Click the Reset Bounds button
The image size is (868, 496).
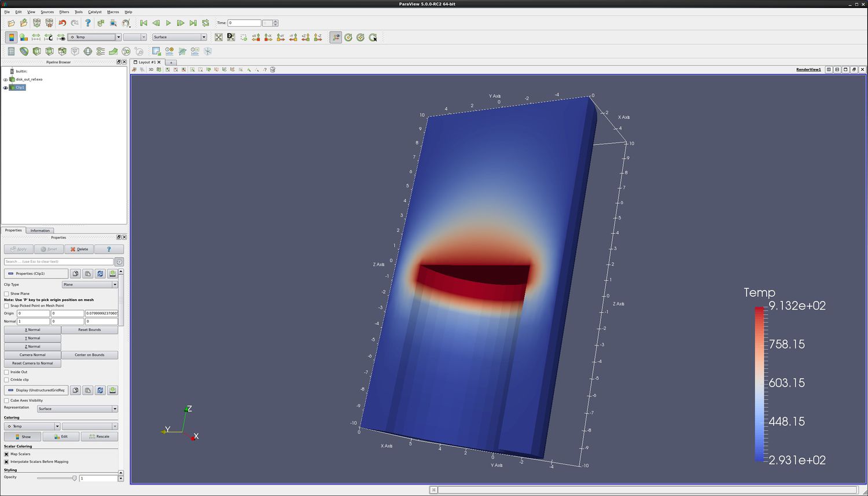pyautogui.click(x=90, y=330)
